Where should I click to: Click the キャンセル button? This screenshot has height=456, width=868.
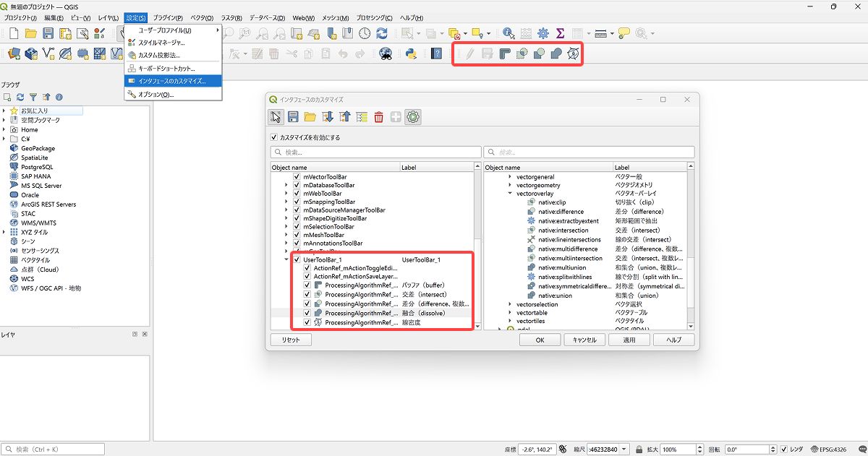point(584,340)
